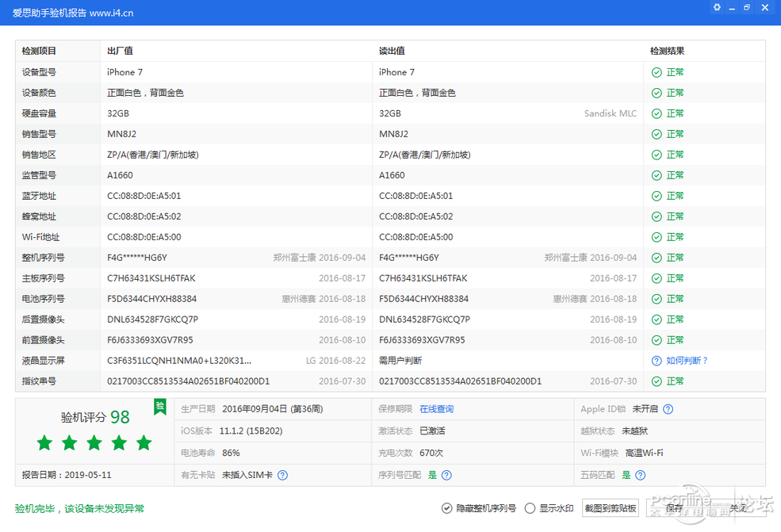Click the green check icon for 设备型号
This screenshot has height=532, width=781.
tap(657, 73)
